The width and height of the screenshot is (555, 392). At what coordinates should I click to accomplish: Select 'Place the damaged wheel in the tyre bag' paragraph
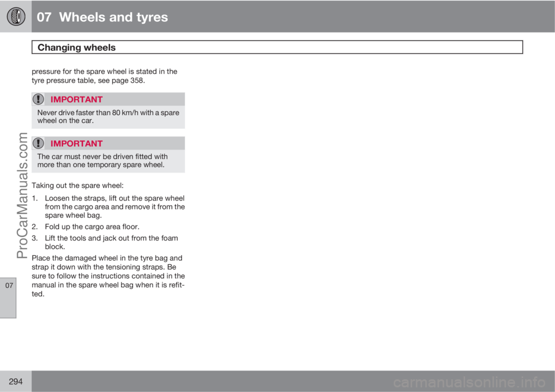[108, 276]
